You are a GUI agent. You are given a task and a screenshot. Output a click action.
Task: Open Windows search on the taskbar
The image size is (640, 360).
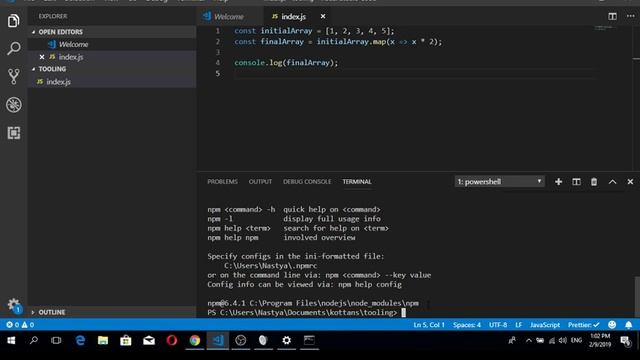[34, 340]
